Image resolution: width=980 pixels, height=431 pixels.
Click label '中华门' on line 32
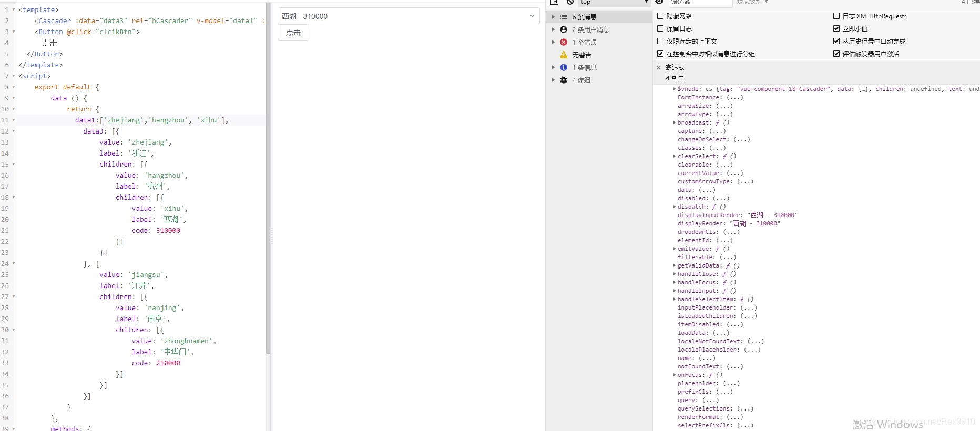pyautogui.click(x=163, y=352)
